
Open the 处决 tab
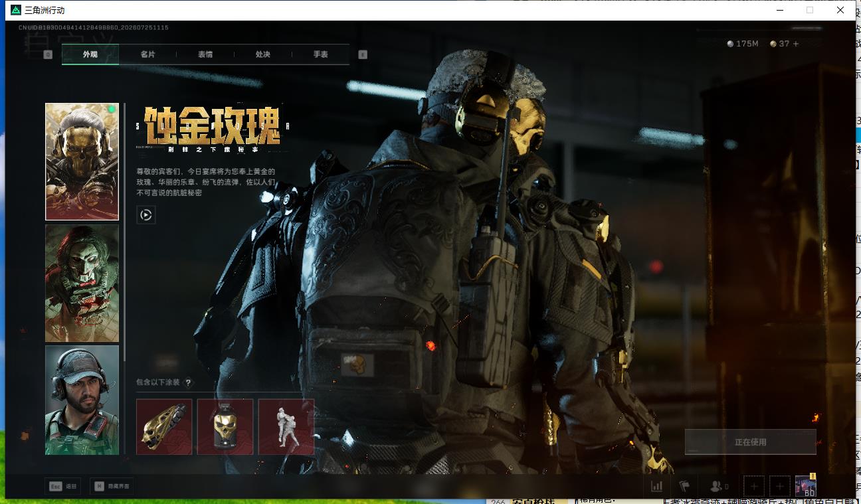click(x=262, y=54)
